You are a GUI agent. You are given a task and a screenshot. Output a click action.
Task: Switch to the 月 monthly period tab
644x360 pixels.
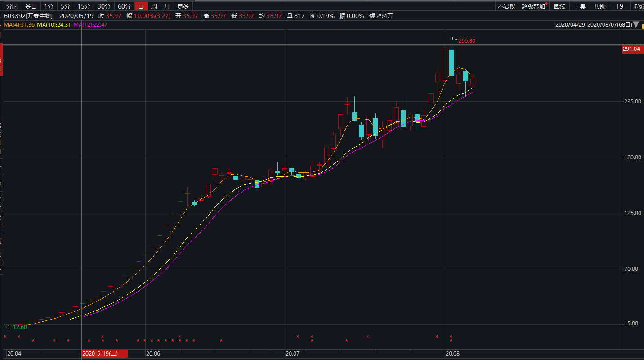point(167,6)
